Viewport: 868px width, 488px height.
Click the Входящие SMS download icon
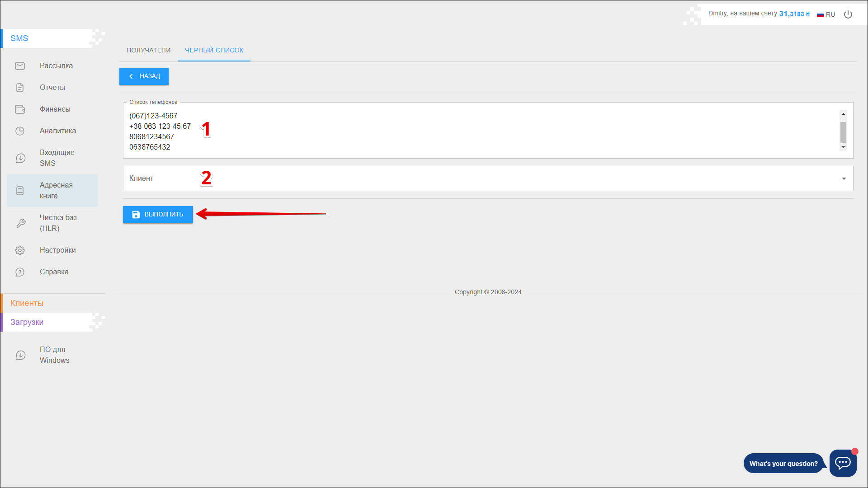pyautogui.click(x=20, y=158)
